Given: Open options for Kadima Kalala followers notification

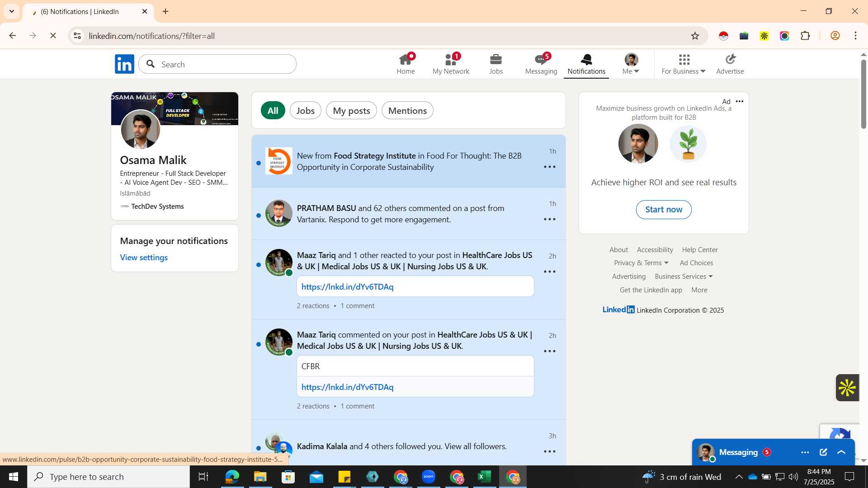Looking at the screenshot, I should [550, 452].
